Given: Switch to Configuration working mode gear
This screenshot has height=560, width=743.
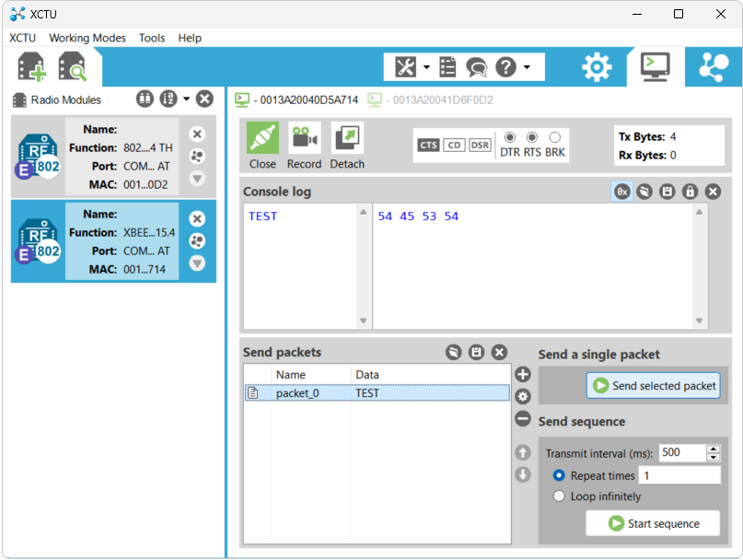Looking at the screenshot, I should click(x=597, y=67).
